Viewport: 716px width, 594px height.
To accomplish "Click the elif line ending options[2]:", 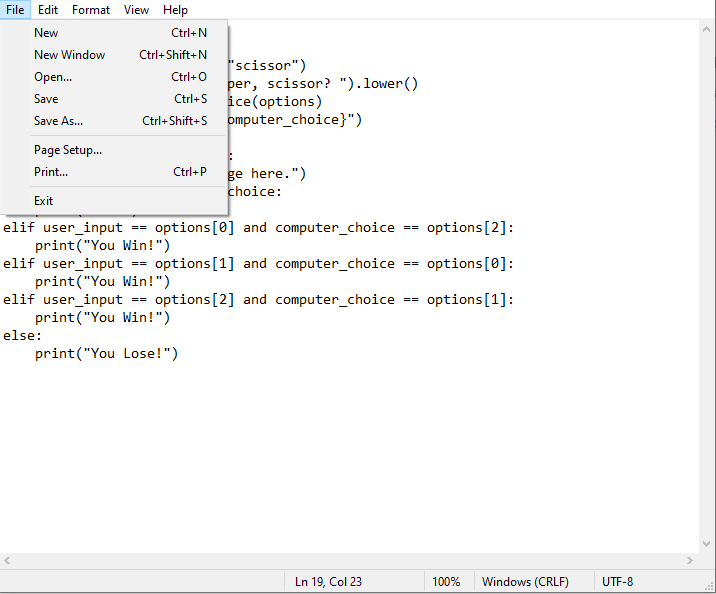I will [x=258, y=227].
